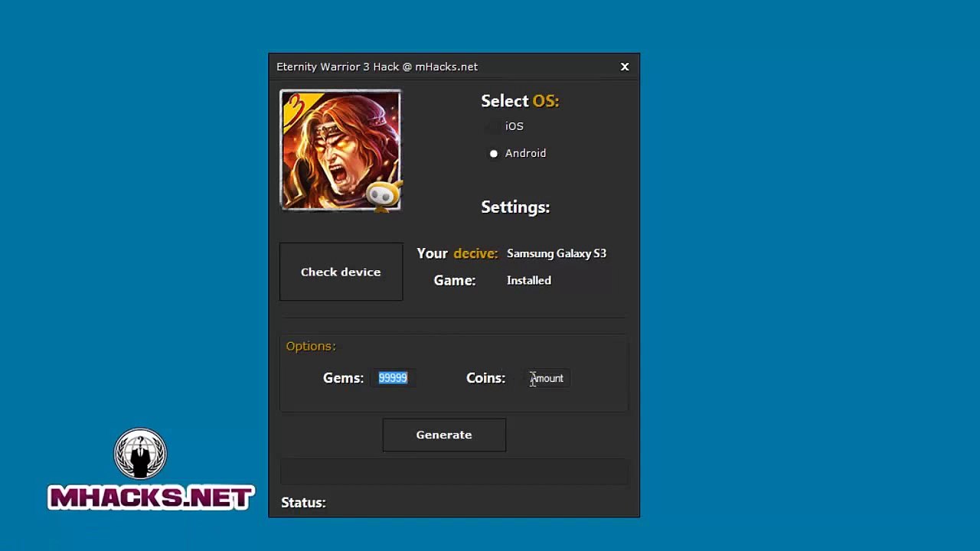This screenshot has height=551, width=980.
Task: Click the Installed game status text
Action: coord(529,280)
